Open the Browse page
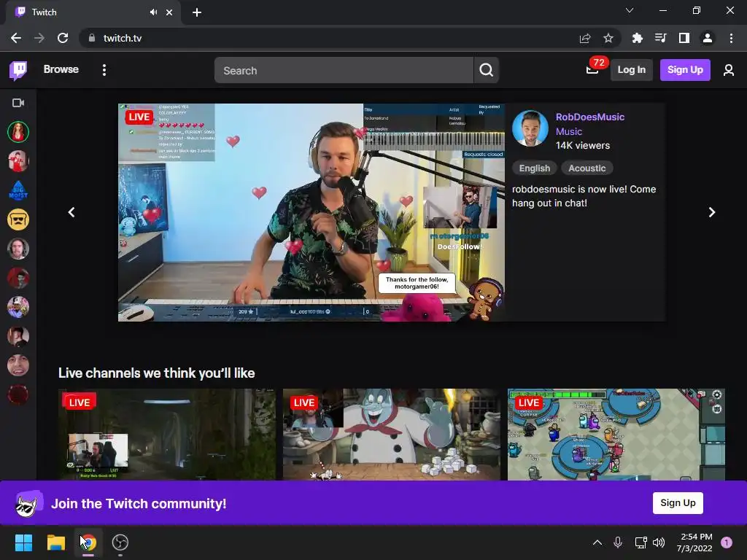The image size is (747, 560). tap(61, 69)
